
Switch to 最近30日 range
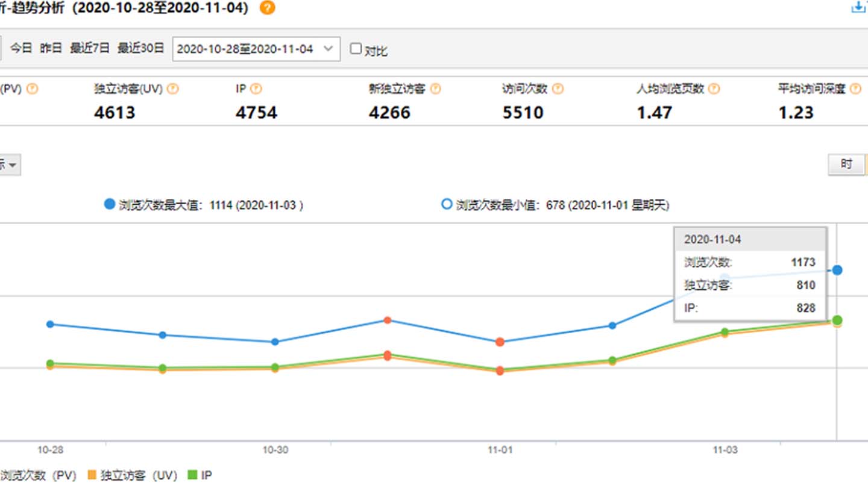140,48
